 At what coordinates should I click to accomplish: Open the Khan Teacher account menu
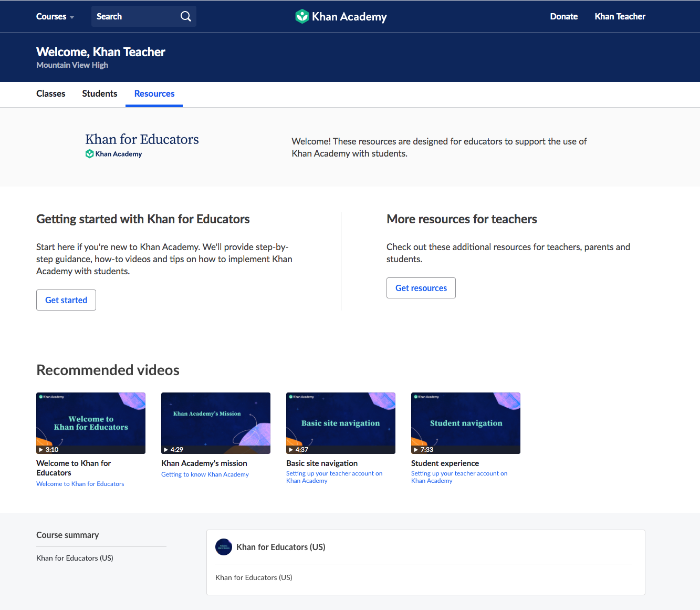tap(620, 16)
